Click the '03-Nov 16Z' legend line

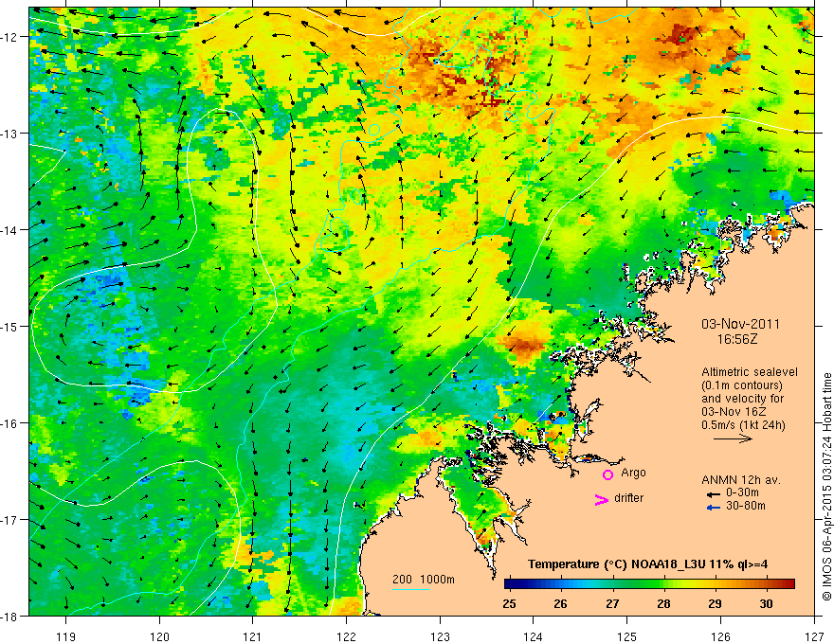[735, 412]
